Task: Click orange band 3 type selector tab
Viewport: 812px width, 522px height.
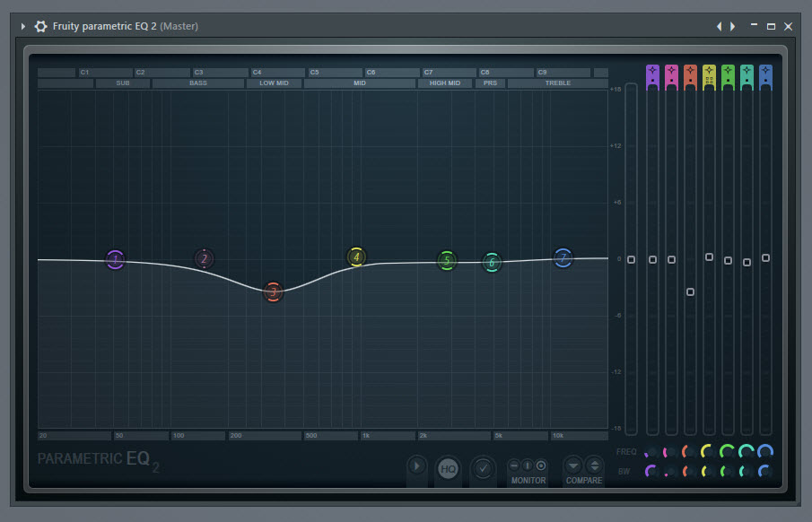Action: point(690,77)
